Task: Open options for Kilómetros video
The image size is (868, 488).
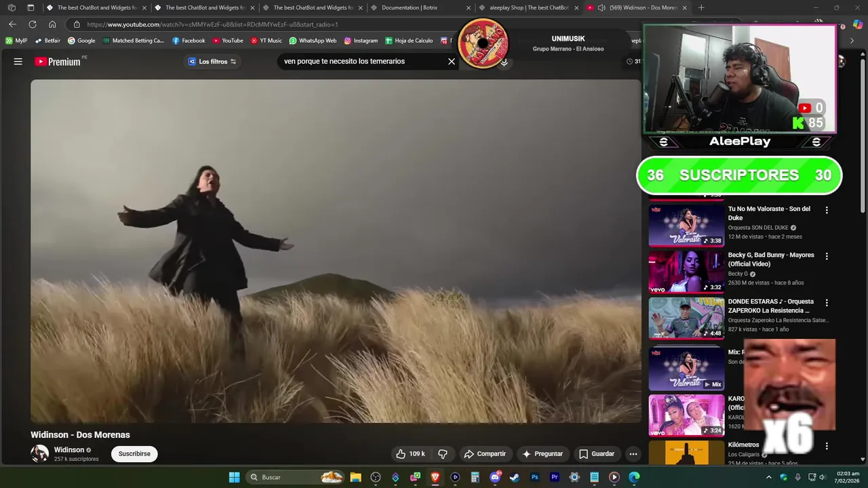Action: [827, 446]
